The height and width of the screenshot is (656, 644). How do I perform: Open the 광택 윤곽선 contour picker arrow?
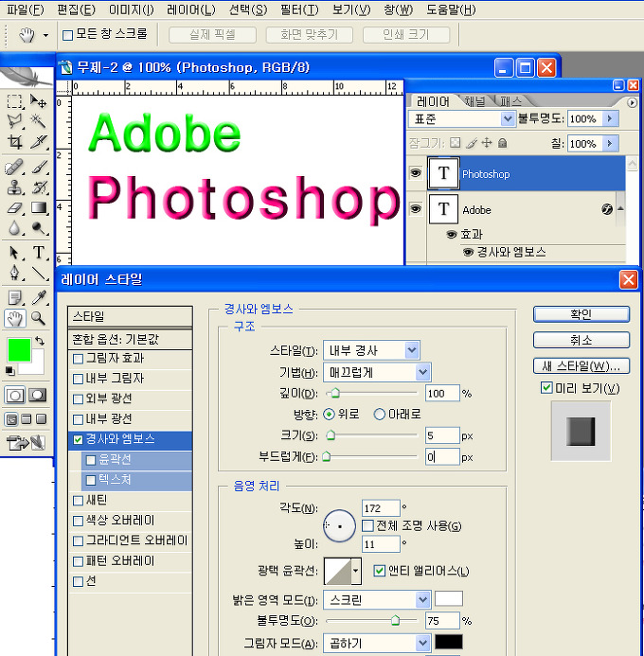coord(356,571)
